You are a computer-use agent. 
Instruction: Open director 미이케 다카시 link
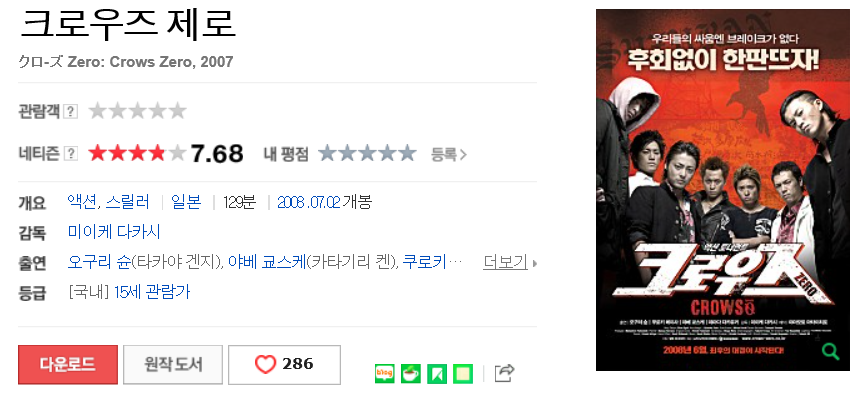click(x=114, y=232)
